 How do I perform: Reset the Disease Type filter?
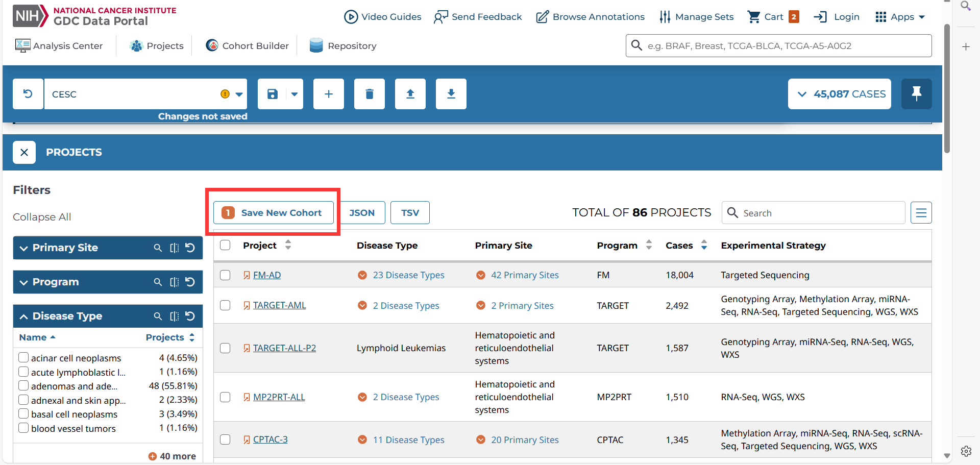tap(190, 316)
